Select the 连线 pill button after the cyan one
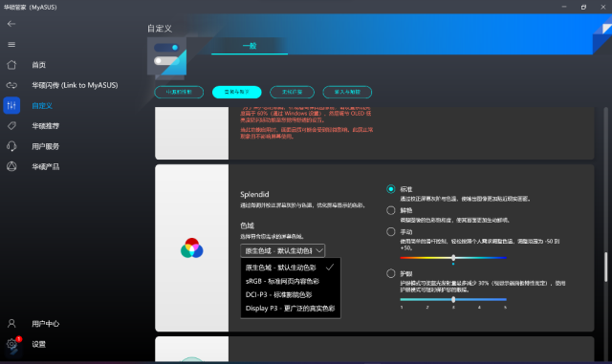 (292, 92)
